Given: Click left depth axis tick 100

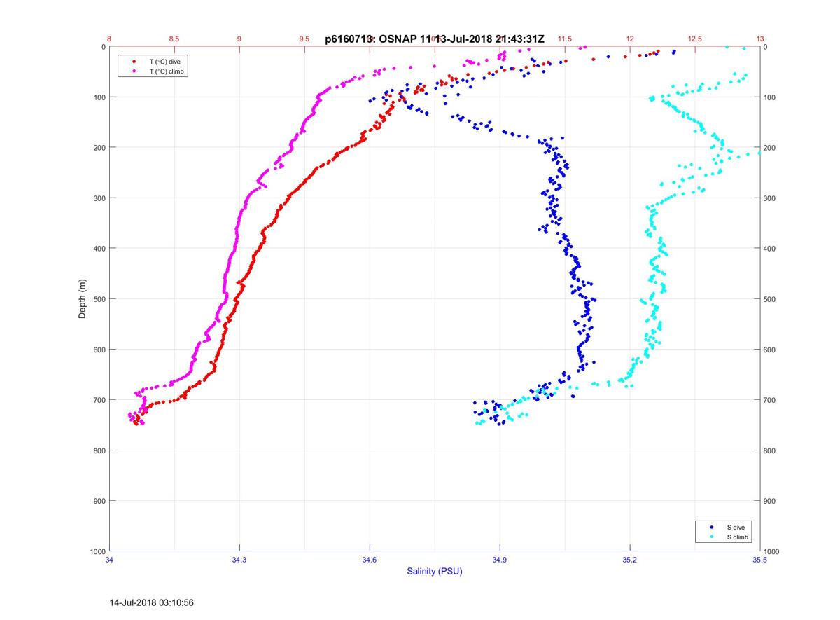Looking at the screenshot, I should [99, 97].
